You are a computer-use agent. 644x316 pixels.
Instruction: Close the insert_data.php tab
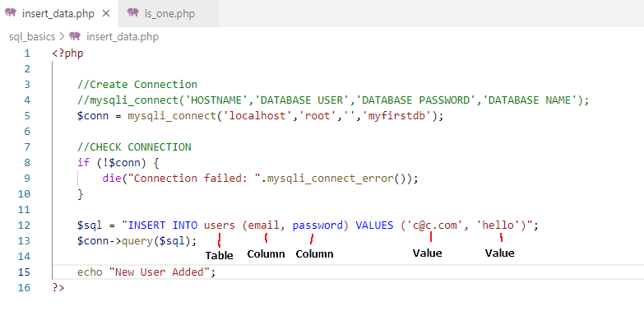click(106, 13)
